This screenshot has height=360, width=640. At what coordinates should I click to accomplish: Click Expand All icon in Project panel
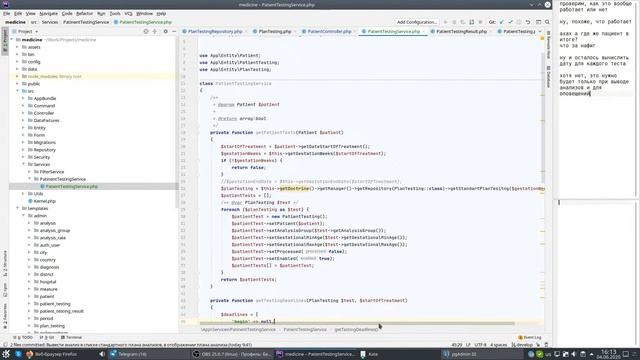pyautogui.click(x=155, y=31)
